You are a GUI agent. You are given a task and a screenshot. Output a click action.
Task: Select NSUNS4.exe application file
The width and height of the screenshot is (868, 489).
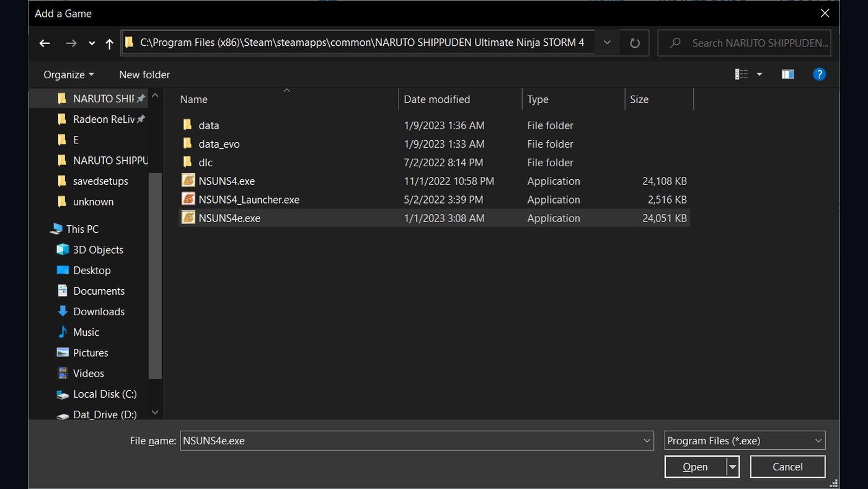click(434, 181)
